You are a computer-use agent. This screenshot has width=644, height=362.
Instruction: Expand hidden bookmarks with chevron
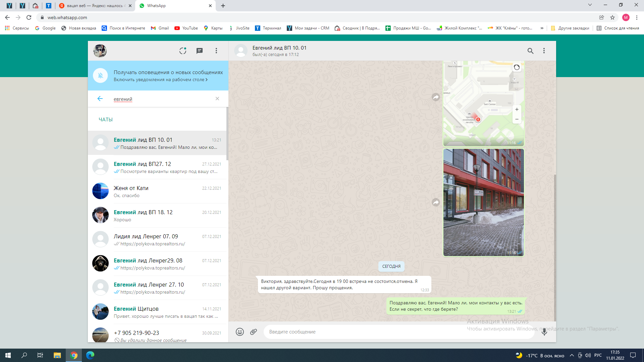pos(542,28)
